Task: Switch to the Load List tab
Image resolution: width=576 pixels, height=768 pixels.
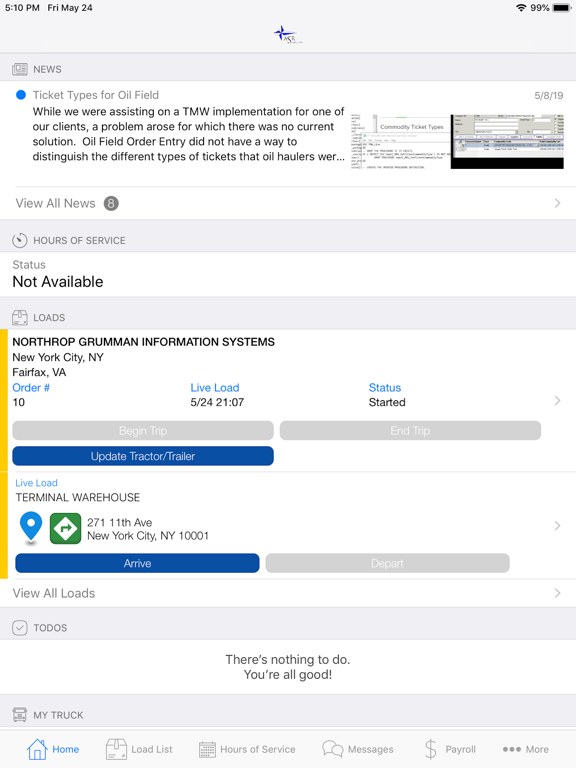Action: tap(139, 749)
